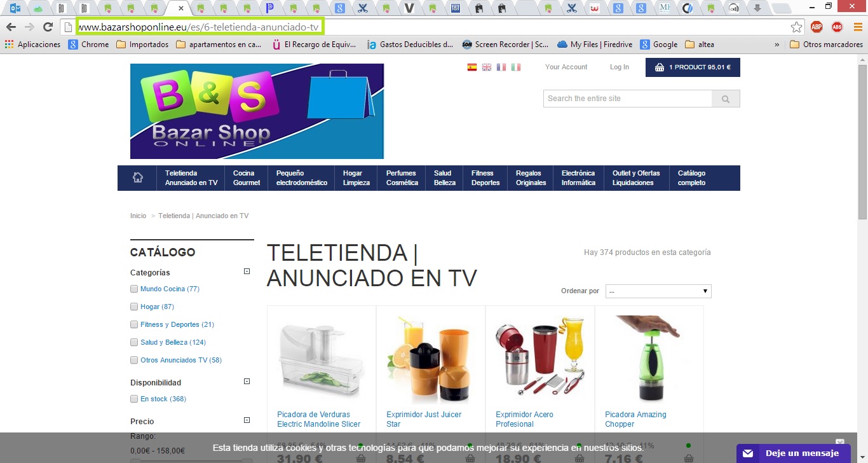Switch the site to the Spanish flag language
The height and width of the screenshot is (463, 868).
pos(472,67)
